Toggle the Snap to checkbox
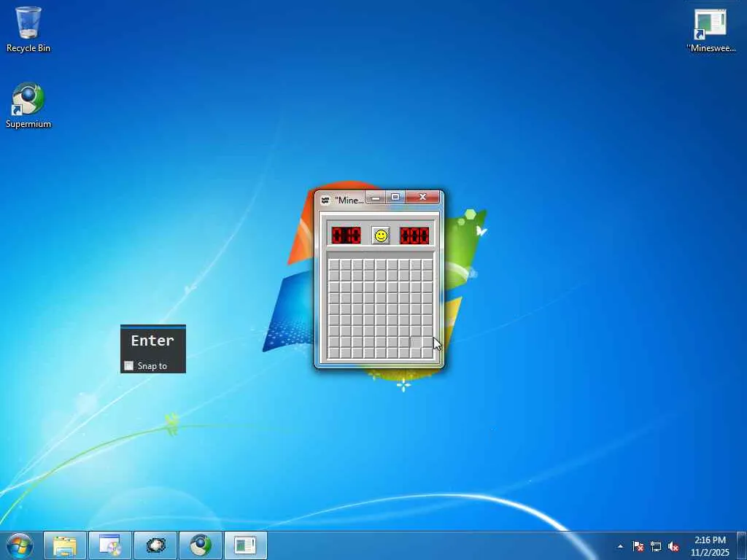 [x=128, y=366]
